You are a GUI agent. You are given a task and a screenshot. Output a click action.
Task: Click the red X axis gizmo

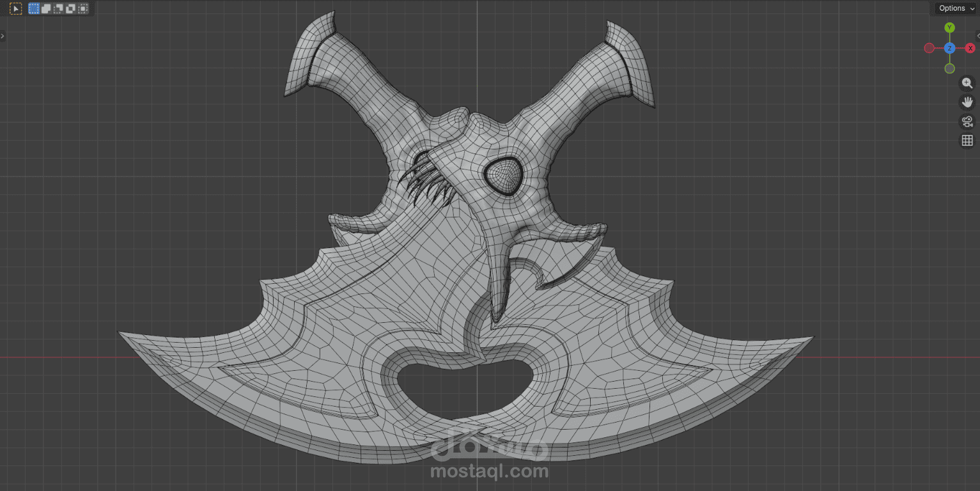(x=970, y=48)
